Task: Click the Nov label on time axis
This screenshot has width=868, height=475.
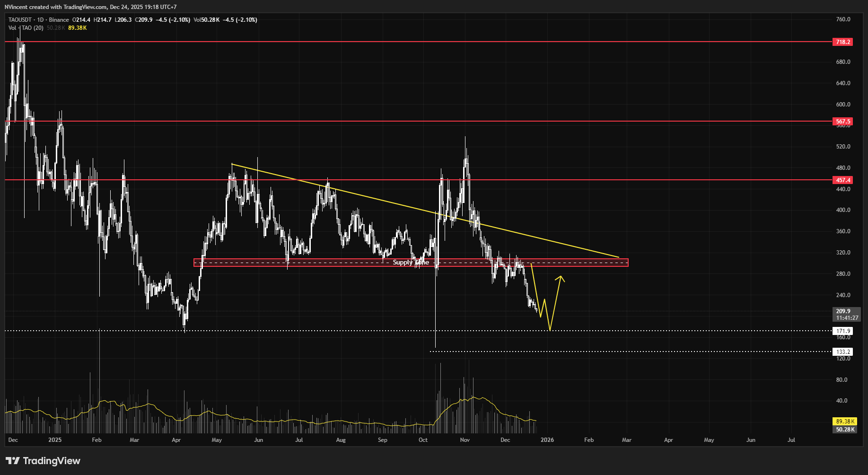Action: (465, 440)
